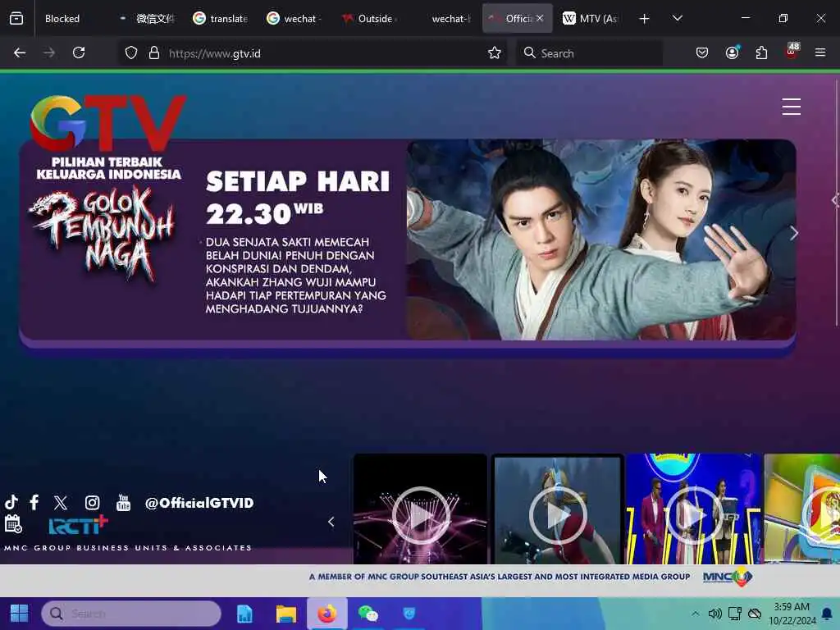Image resolution: width=840 pixels, height=630 pixels.
Task: Open the GTV Instagram icon
Action: point(92,503)
